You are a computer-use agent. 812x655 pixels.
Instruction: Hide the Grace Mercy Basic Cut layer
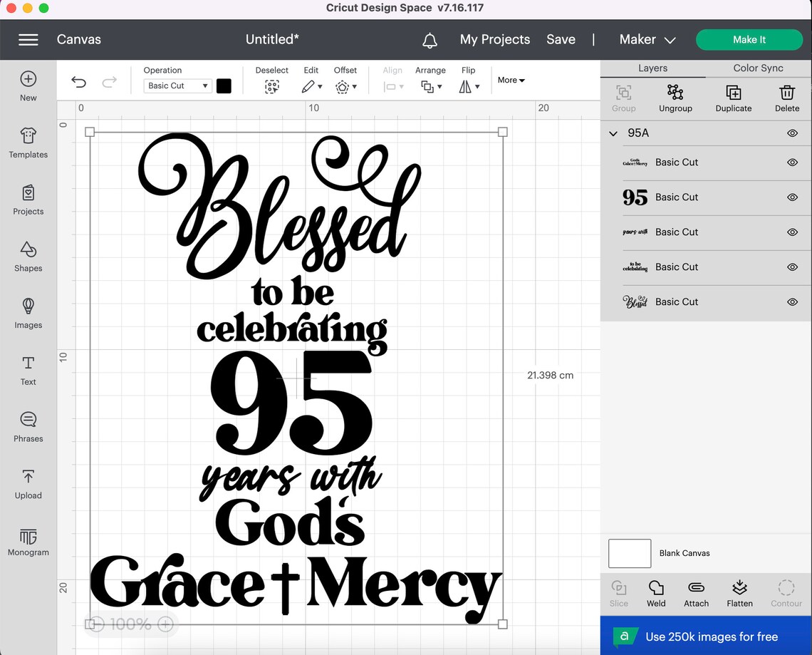tap(792, 163)
